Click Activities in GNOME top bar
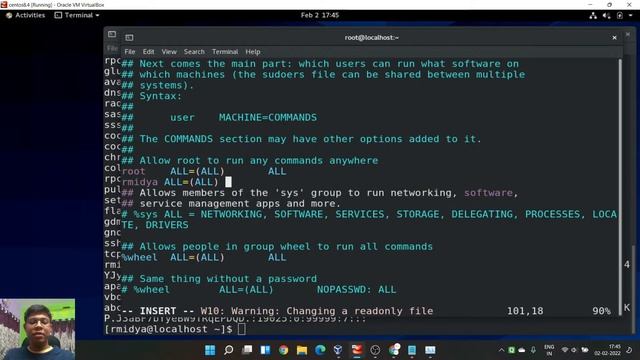The height and width of the screenshot is (360, 640). [25, 15]
